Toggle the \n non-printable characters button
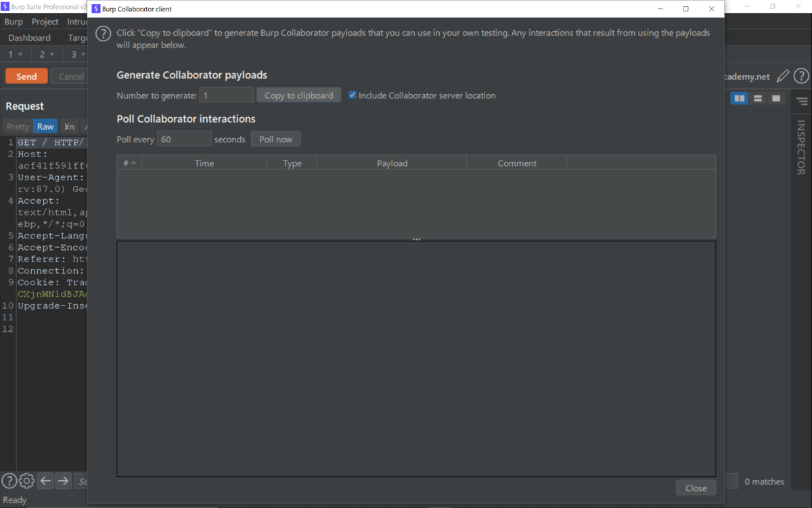812x508 pixels. click(x=69, y=127)
